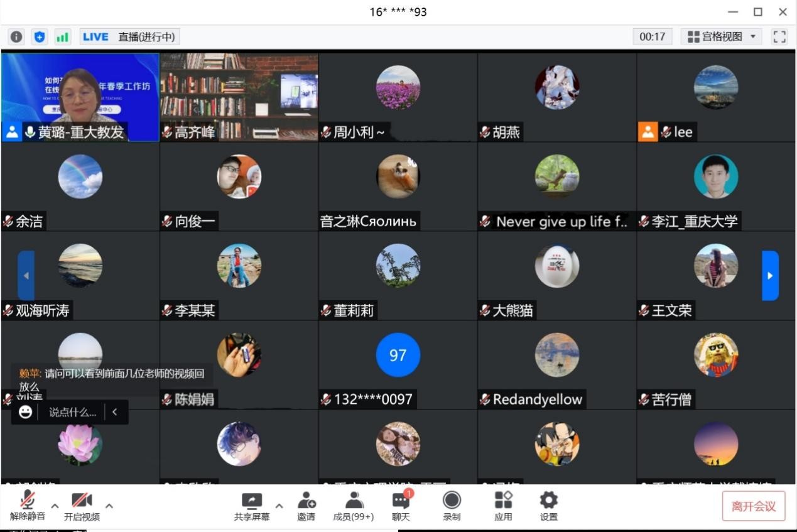Image resolution: width=797 pixels, height=532 pixels.
Task: Open Members (成员 99+) list
Action: (x=354, y=506)
